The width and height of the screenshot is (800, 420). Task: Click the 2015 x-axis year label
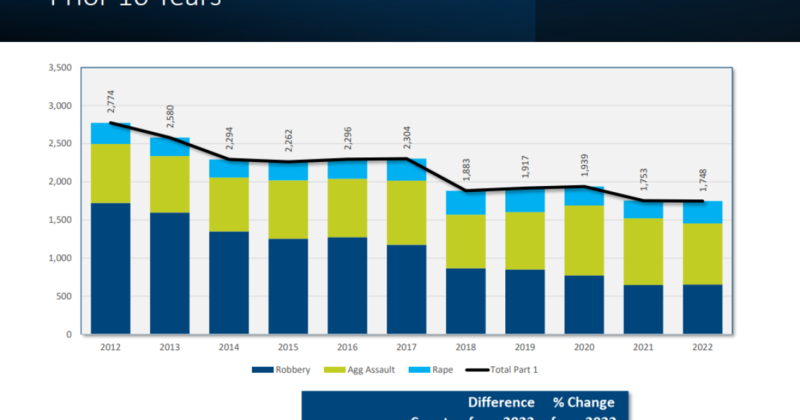(288, 346)
